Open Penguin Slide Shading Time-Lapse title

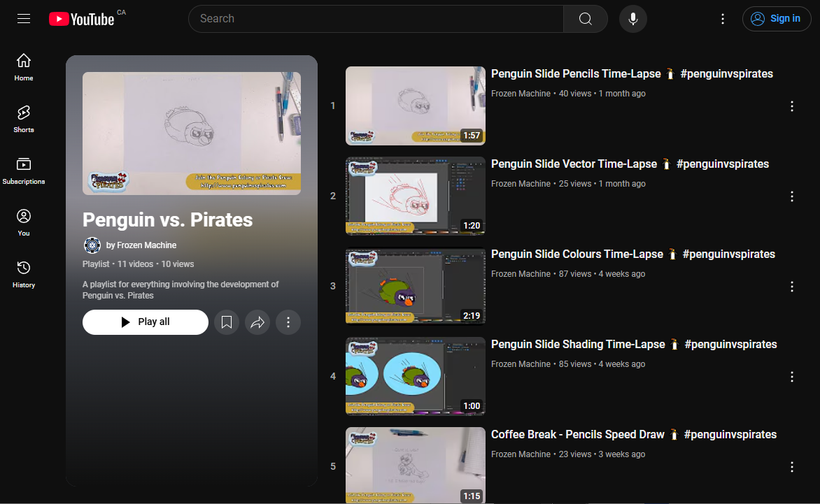[x=578, y=344]
